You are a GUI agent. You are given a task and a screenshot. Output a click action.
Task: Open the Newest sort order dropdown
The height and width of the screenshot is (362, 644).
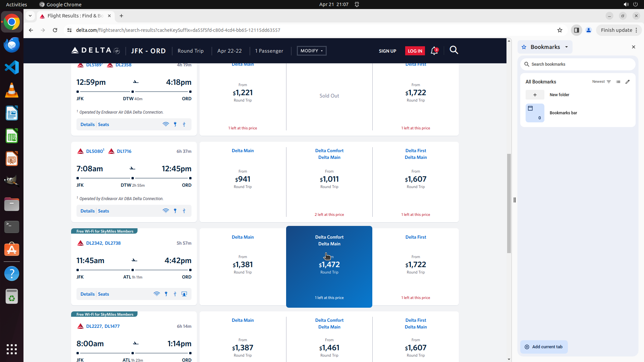[601, 82]
